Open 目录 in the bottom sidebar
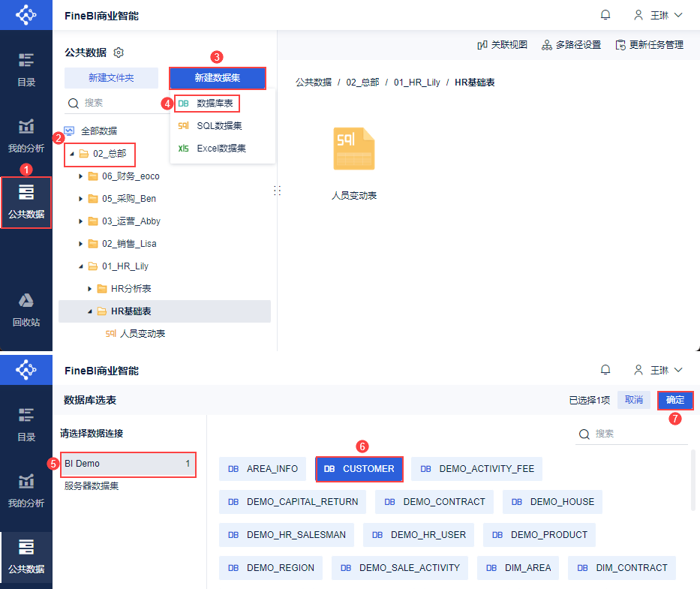The image size is (700, 589). 26,425
